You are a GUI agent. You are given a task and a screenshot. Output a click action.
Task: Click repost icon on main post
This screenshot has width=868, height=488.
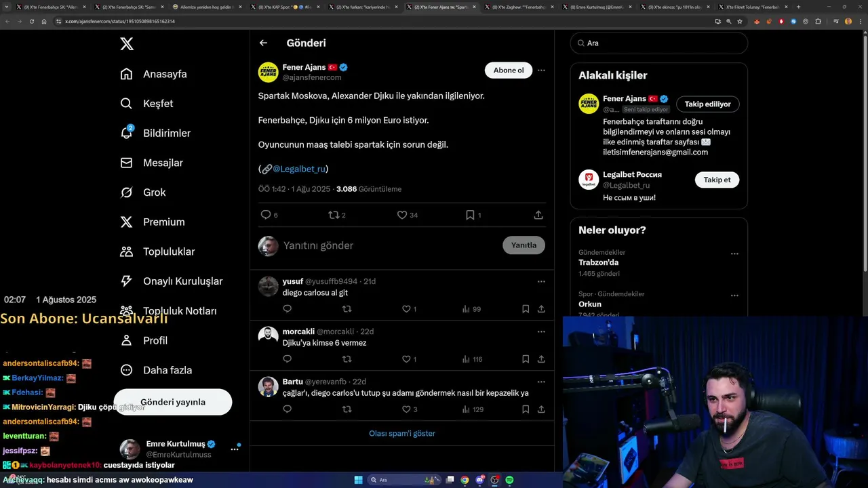tap(334, 215)
